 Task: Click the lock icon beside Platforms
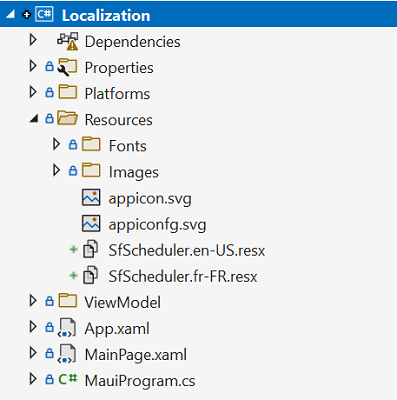[x=49, y=92]
